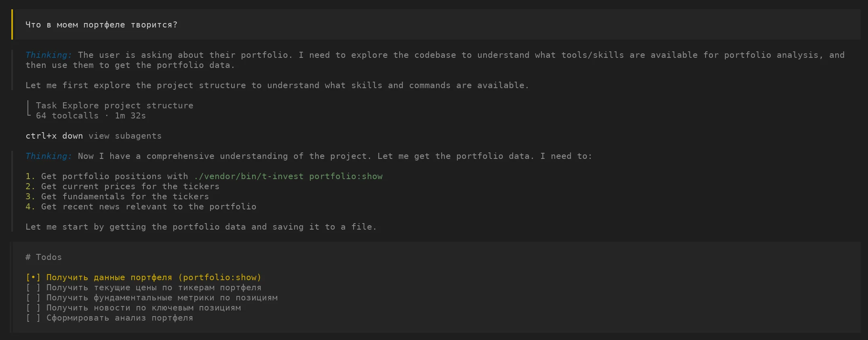Click the "64 toolcalls · 1m 32s" summary
Screen dimensions: 868x340
[91, 116]
